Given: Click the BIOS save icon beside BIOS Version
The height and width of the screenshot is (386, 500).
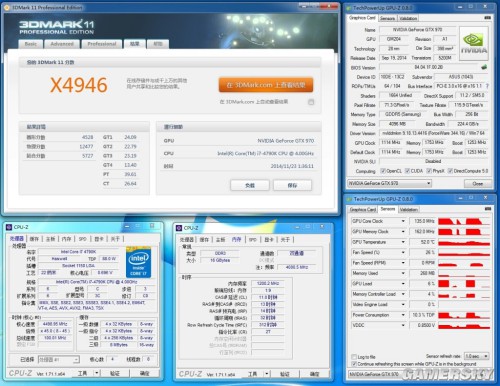Looking at the screenshot, I should (484, 67).
